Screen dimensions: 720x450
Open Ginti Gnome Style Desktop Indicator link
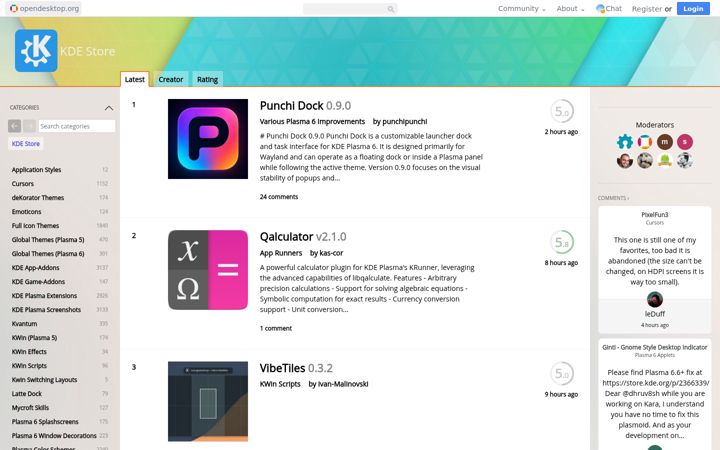click(x=655, y=347)
